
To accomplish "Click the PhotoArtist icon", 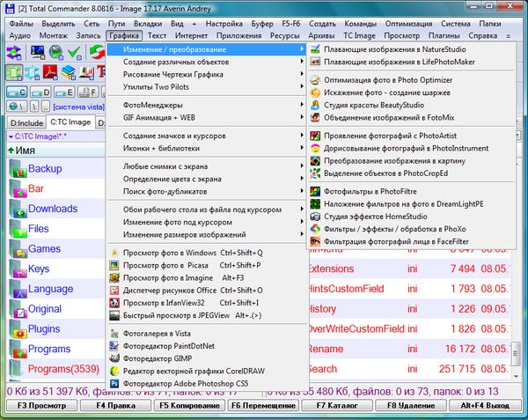I will pyautogui.click(x=315, y=136).
